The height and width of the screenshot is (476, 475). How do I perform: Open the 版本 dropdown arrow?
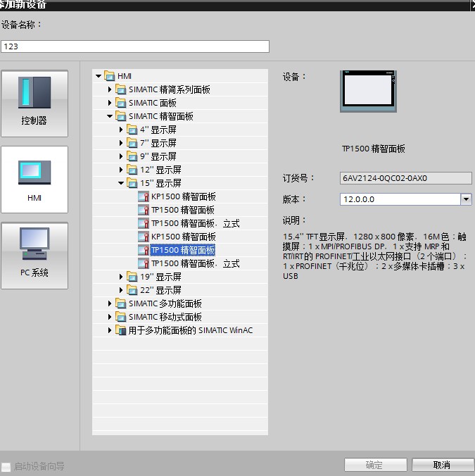click(x=466, y=199)
